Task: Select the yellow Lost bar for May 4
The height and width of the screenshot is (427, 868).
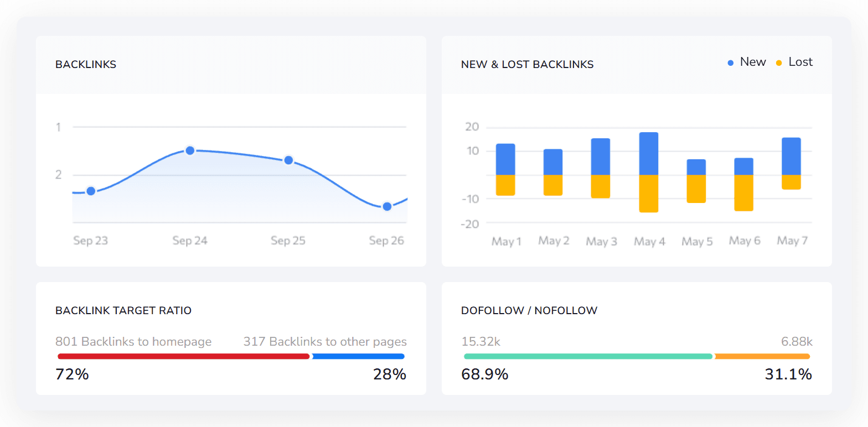Action: [649, 194]
